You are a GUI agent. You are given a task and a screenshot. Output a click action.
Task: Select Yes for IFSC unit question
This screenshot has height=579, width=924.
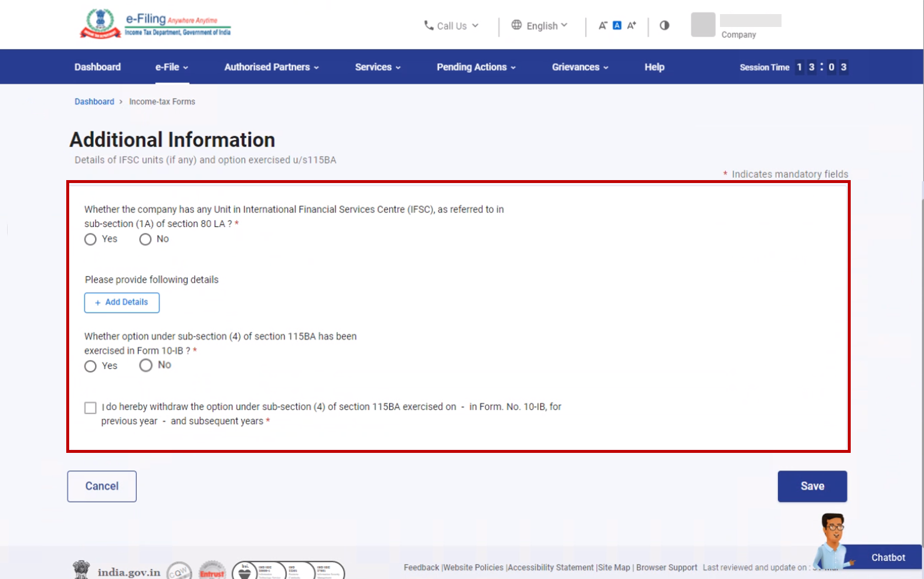90,239
